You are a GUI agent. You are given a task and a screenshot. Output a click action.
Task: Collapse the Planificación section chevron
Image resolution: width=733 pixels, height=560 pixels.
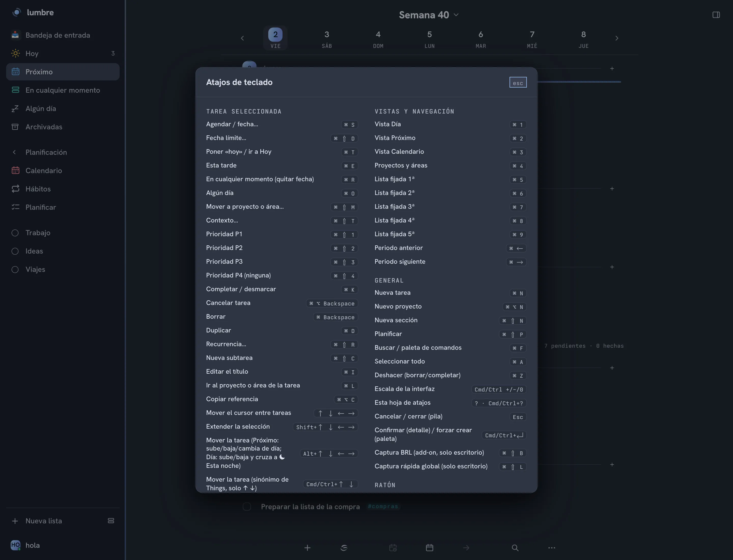(14, 152)
